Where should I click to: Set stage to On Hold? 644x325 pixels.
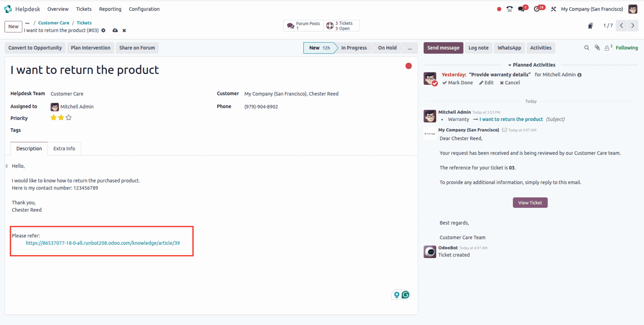[x=387, y=48]
